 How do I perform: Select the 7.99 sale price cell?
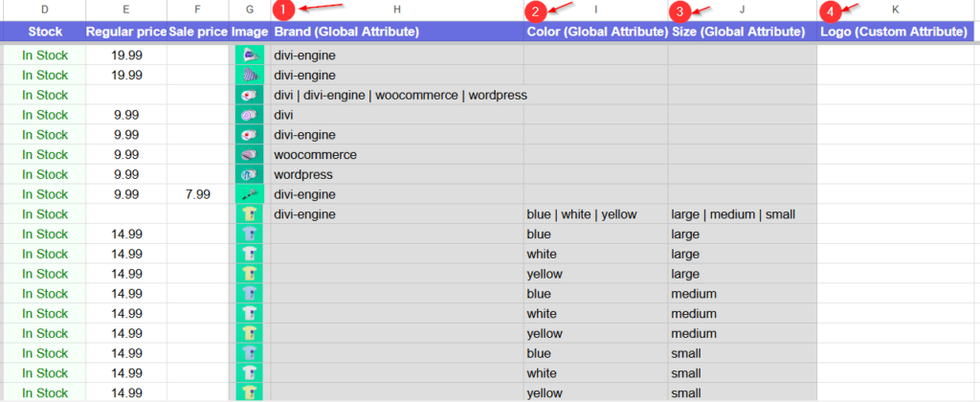[197, 194]
